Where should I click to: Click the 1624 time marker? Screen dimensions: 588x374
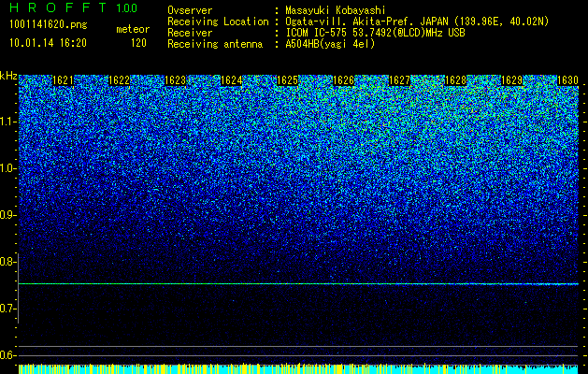point(231,80)
